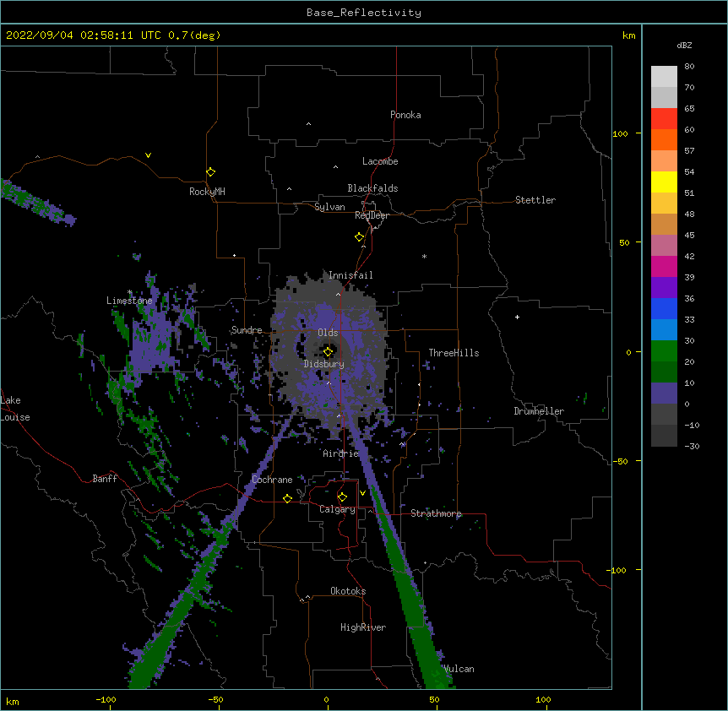Click the Lacombe city label
The height and width of the screenshot is (711, 728).
pos(380,161)
